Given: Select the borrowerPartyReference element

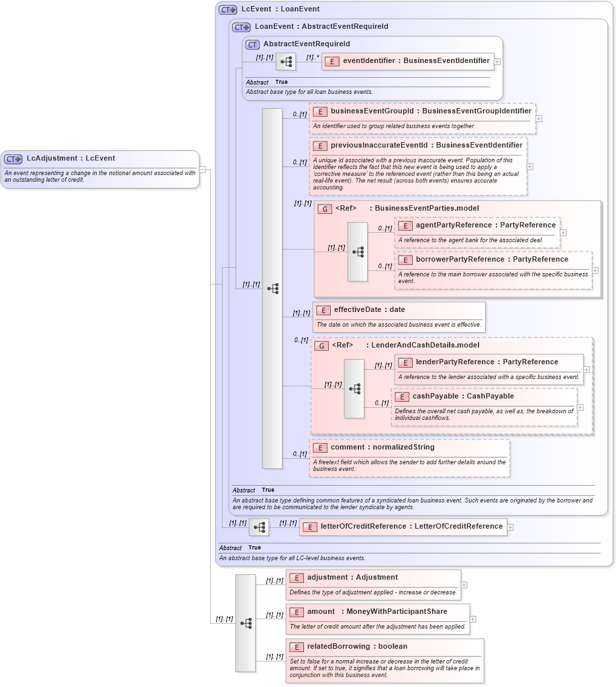Looking at the screenshot, I should coord(490,260).
